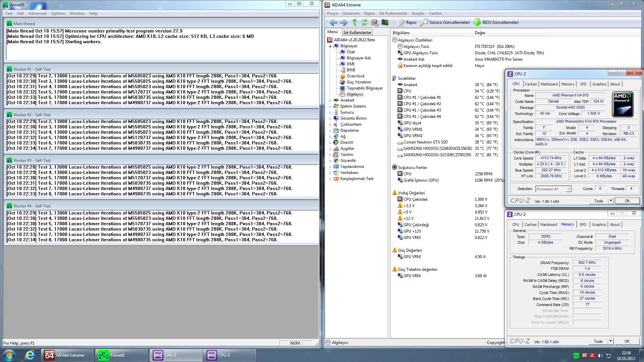
Task: Switch to Sık Kullanılanlar tab
Action: (x=357, y=33)
